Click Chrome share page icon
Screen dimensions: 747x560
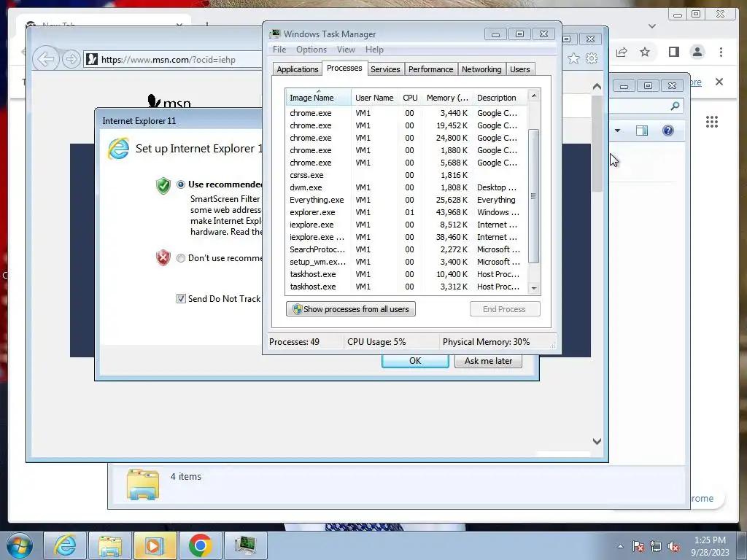point(622,52)
